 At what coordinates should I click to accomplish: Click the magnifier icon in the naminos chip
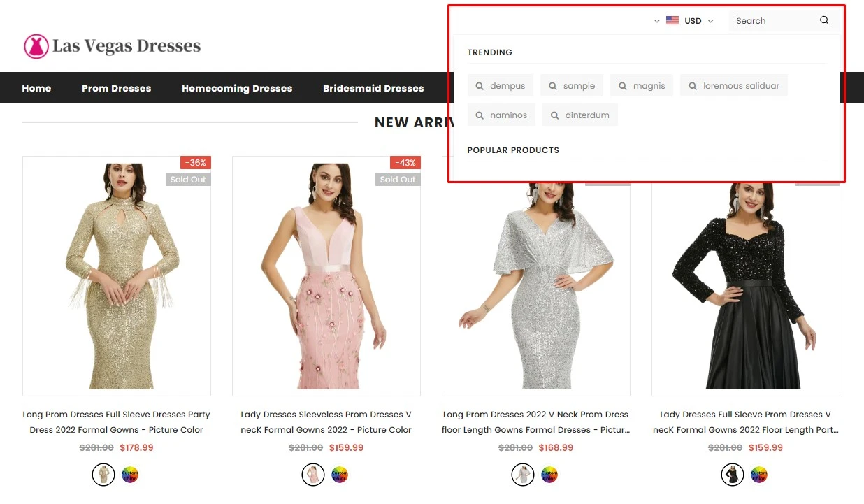480,115
